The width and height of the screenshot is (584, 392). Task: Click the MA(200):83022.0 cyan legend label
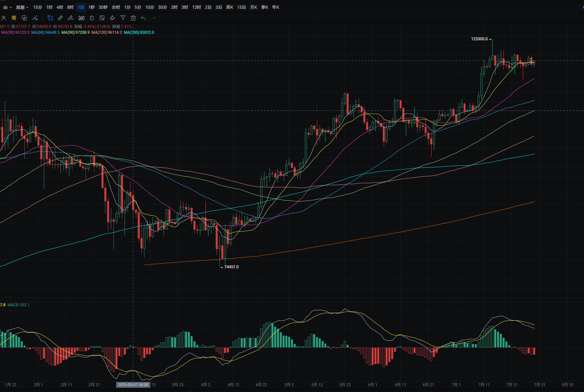click(139, 32)
